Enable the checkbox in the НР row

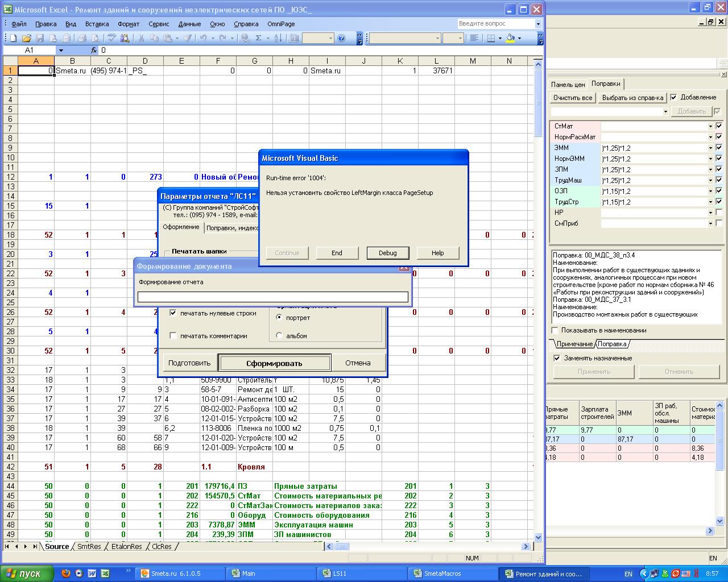click(x=719, y=213)
